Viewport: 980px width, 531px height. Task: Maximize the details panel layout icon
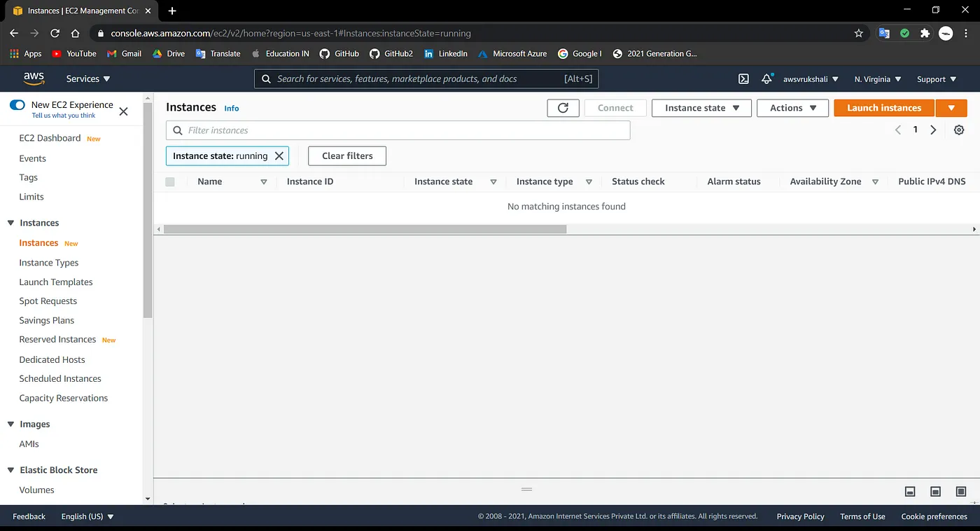[961, 492]
